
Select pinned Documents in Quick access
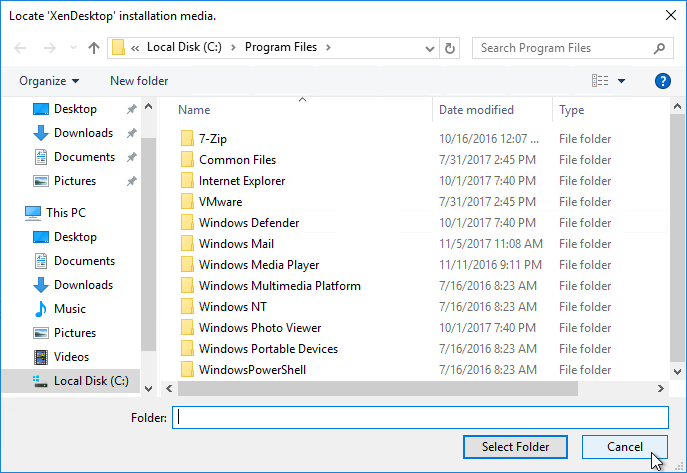84,157
